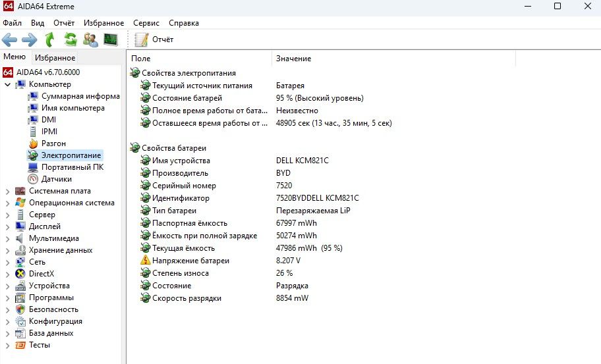Image resolution: width=601 pixels, height=364 pixels.
Task: Click the green Up level toolbar icon
Action: [50, 39]
